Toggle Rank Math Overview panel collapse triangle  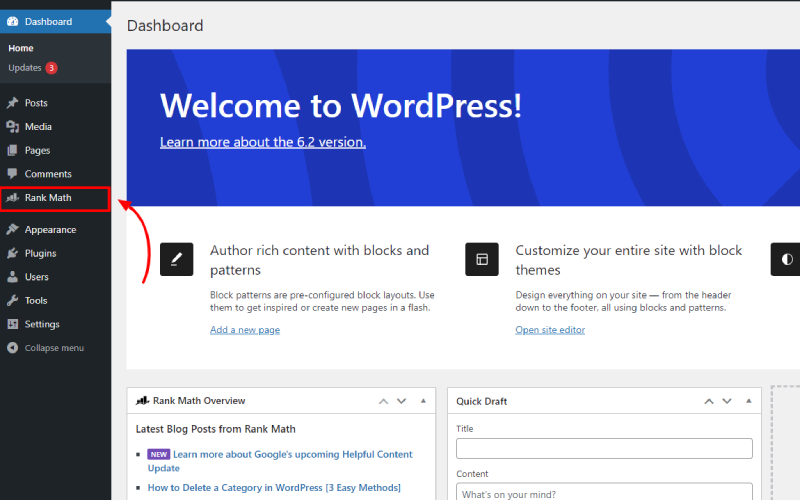[x=423, y=401]
